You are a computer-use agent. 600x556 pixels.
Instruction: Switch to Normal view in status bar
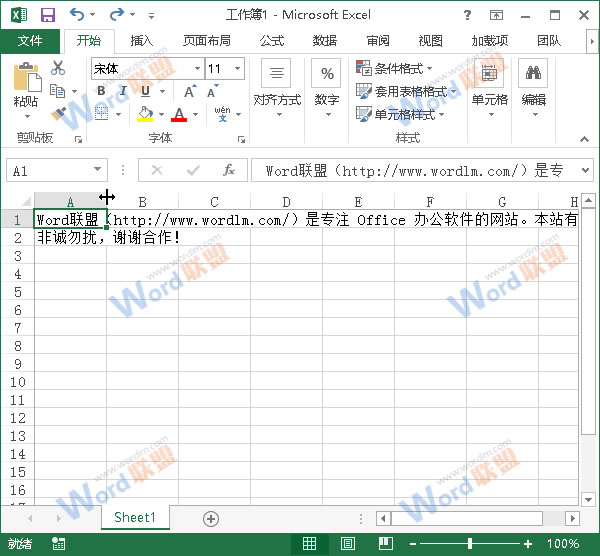pos(309,543)
